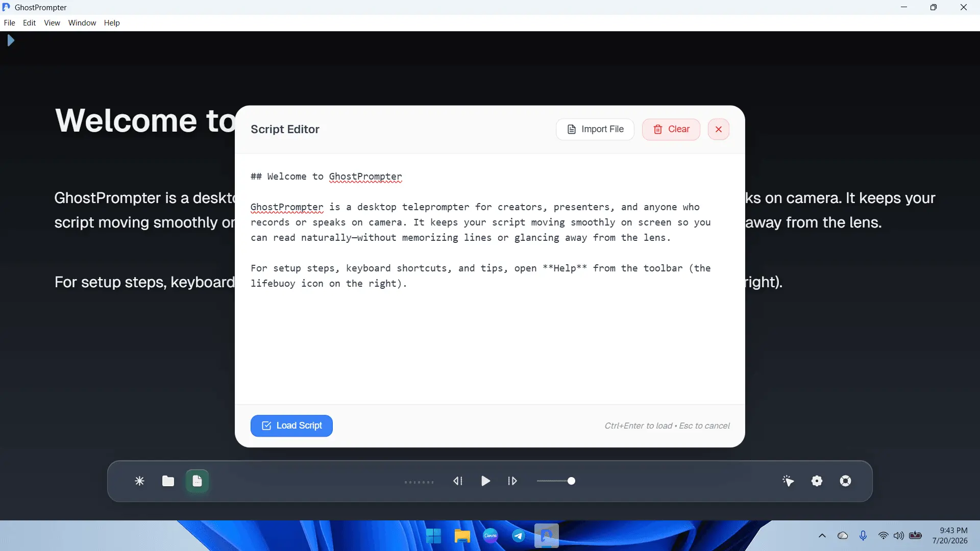Click the dotted drag handle in the toolbar
Screen dimensions: 980x551
[x=419, y=482]
